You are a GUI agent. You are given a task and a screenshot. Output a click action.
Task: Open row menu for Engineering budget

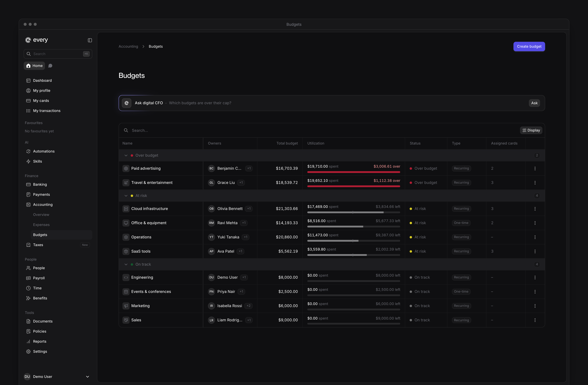click(x=535, y=277)
